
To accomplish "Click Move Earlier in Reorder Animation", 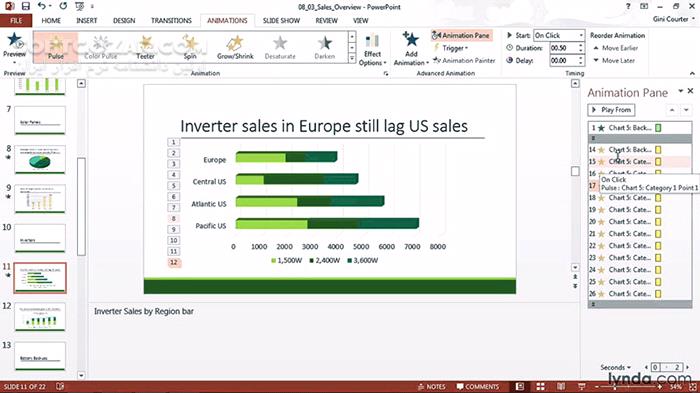I will coord(615,48).
